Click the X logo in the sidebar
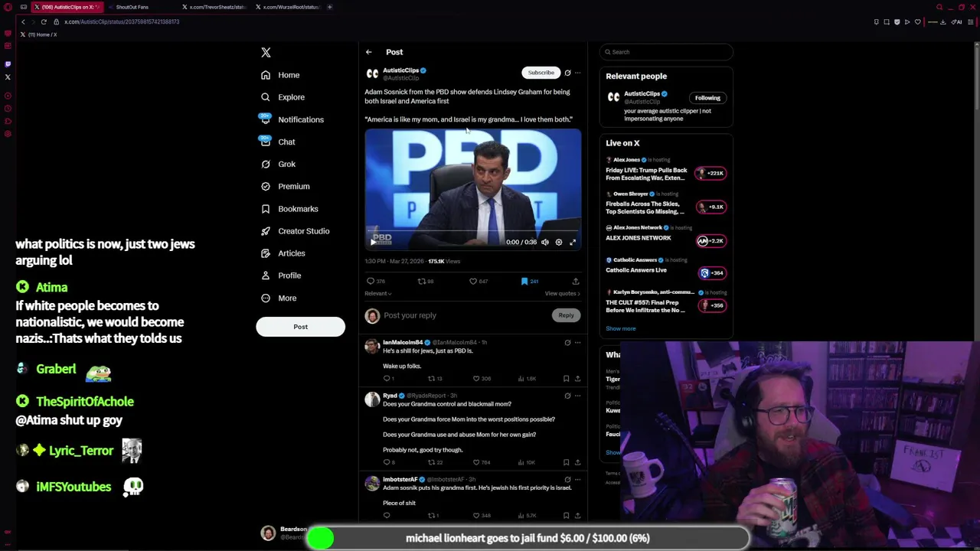Image resolution: width=980 pixels, height=551 pixels. pyautogui.click(x=266, y=52)
